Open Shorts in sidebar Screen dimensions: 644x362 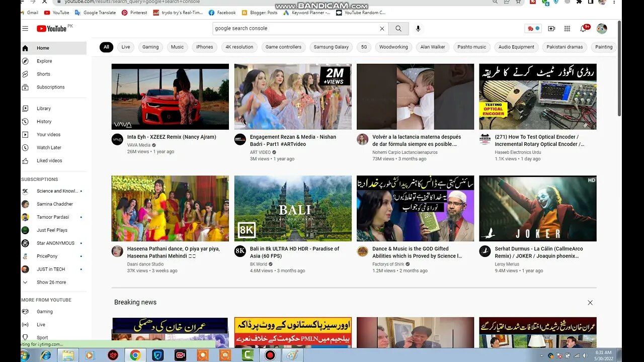(x=53, y=74)
